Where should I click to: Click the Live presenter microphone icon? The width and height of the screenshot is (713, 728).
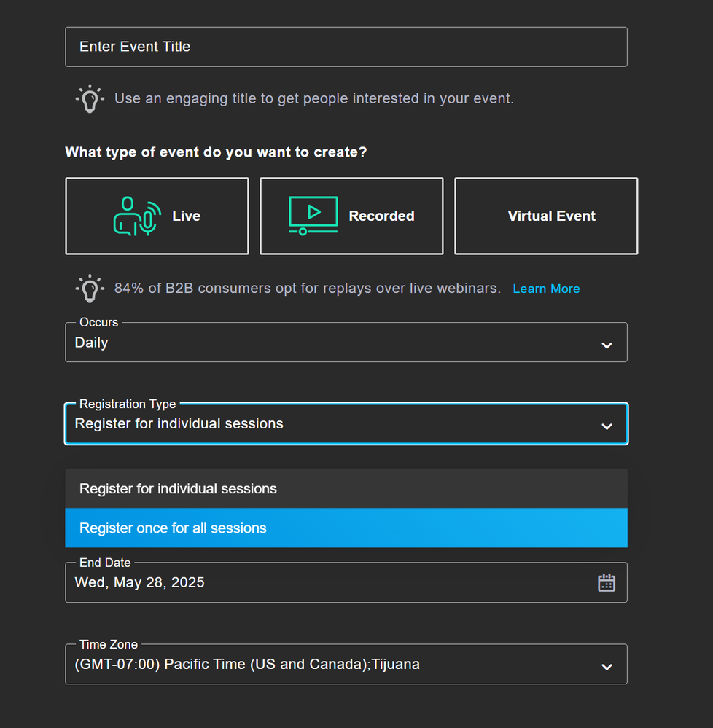click(137, 216)
